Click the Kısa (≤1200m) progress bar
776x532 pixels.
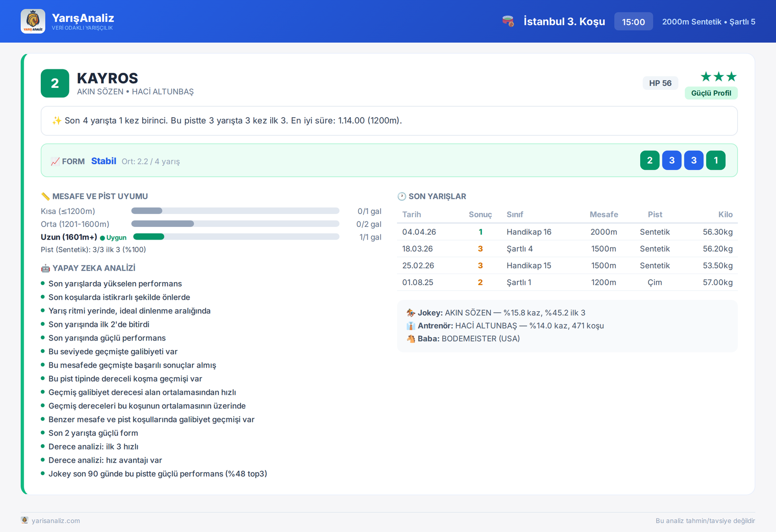(235, 211)
